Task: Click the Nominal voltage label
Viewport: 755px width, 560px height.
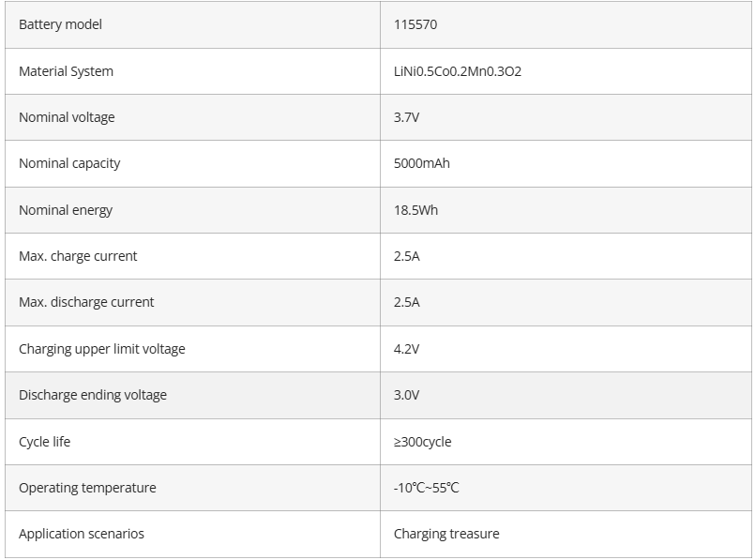Action: [x=67, y=117]
